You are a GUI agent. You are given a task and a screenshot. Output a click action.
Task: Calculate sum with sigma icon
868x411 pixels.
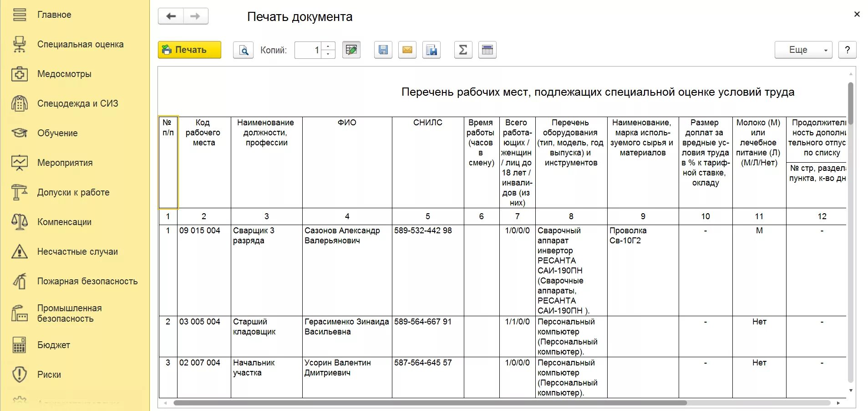(x=463, y=50)
